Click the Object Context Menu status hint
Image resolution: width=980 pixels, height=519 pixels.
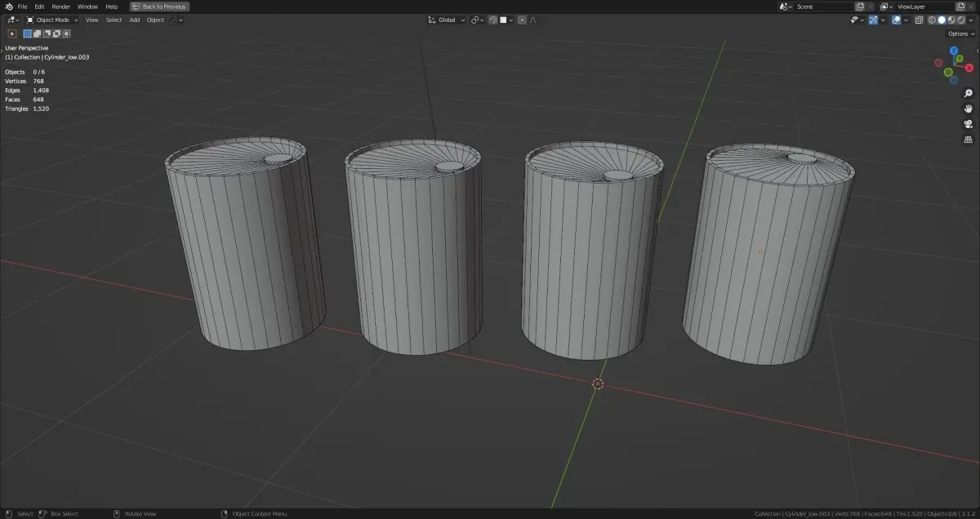[x=254, y=514]
